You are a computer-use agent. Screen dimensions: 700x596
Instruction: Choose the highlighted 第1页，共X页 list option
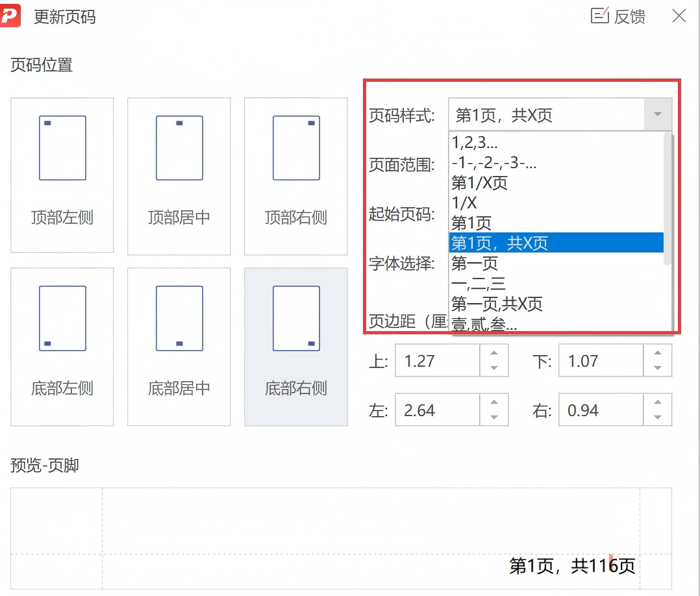click(556, 243)
